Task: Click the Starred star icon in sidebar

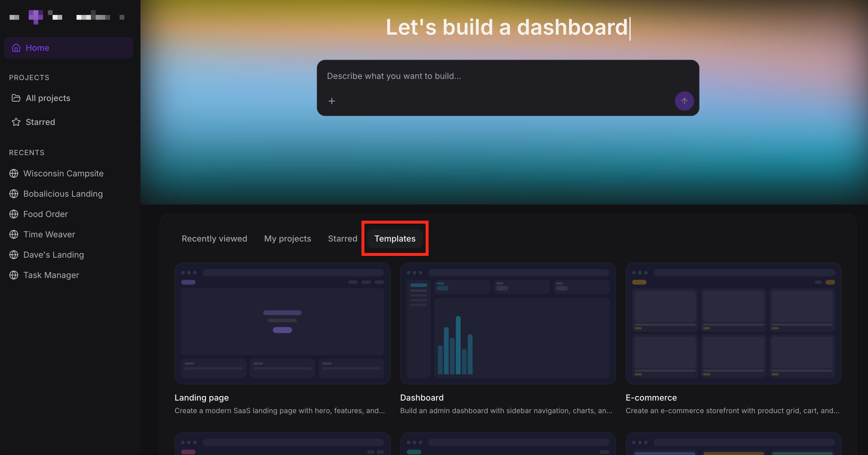Action: coord(16,122)
